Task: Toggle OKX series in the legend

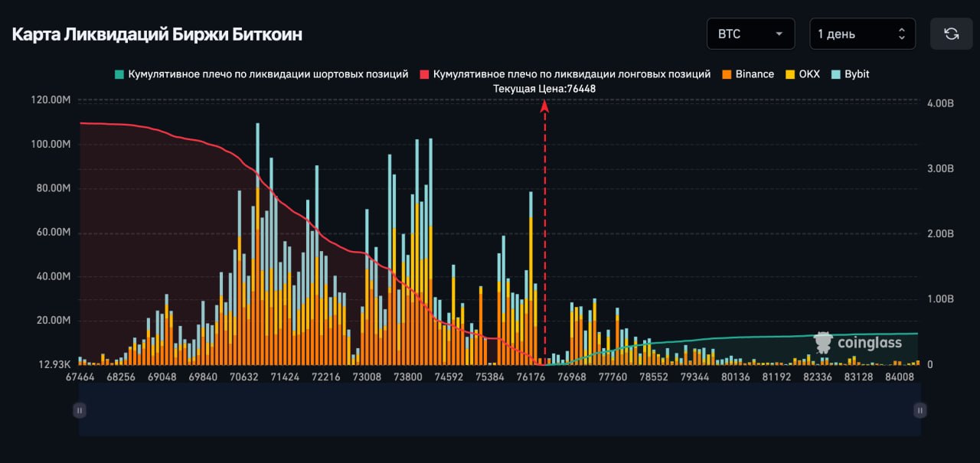Action: click(x=802, y=74)
